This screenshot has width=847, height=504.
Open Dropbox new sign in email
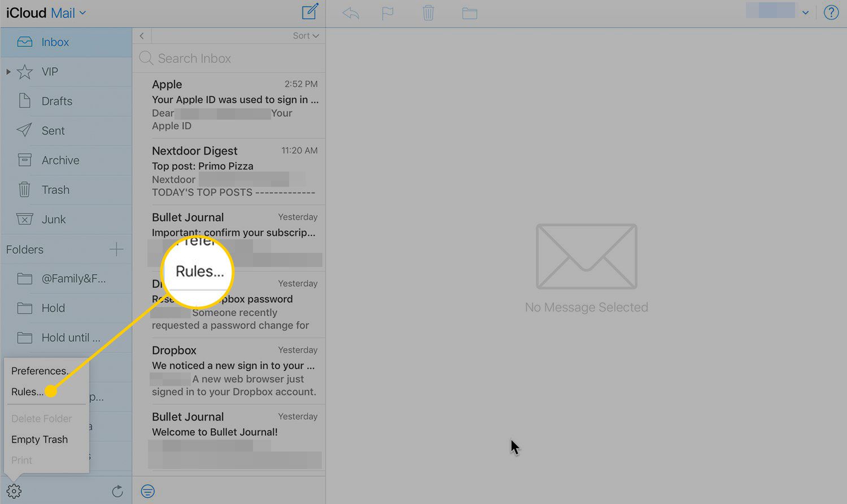[229, 371]
